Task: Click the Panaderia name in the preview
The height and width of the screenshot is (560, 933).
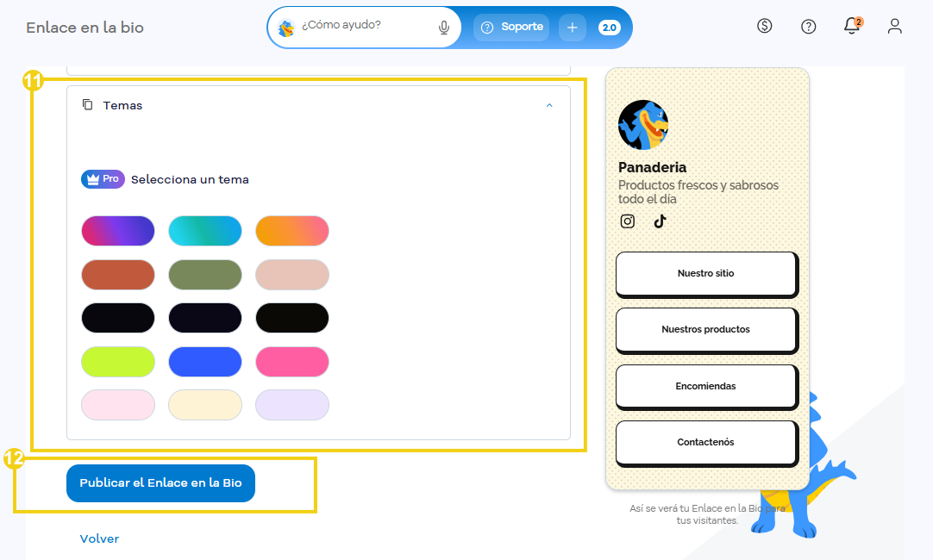Action: tap(652, 167)
